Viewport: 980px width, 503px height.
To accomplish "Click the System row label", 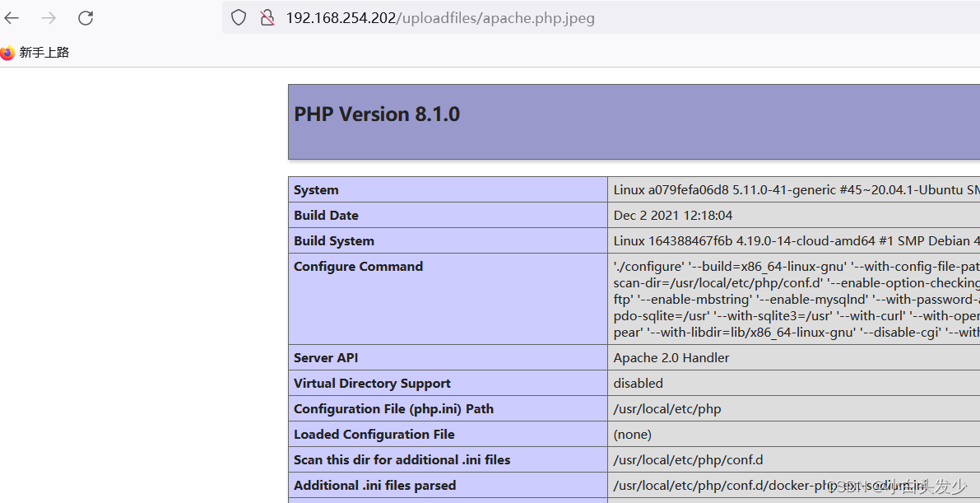I will (x=316, y=190).
